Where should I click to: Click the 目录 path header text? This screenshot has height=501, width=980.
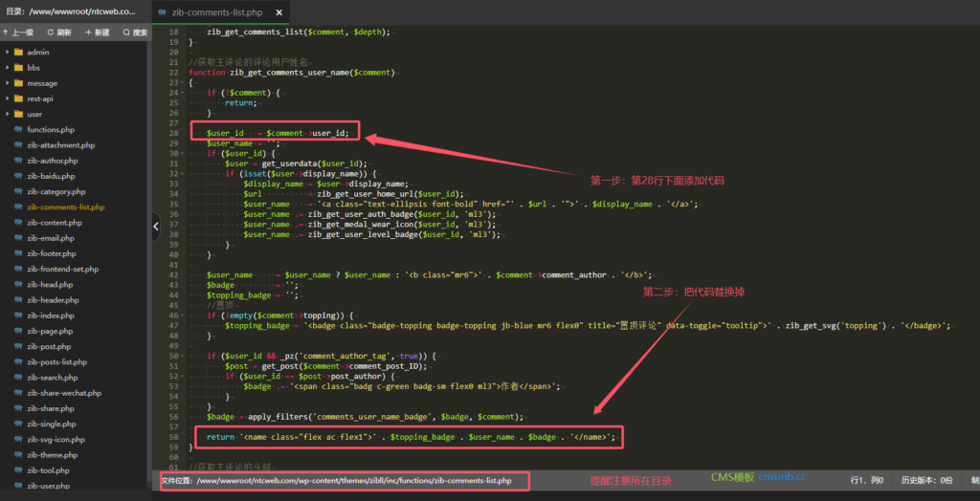pos(71,11)
